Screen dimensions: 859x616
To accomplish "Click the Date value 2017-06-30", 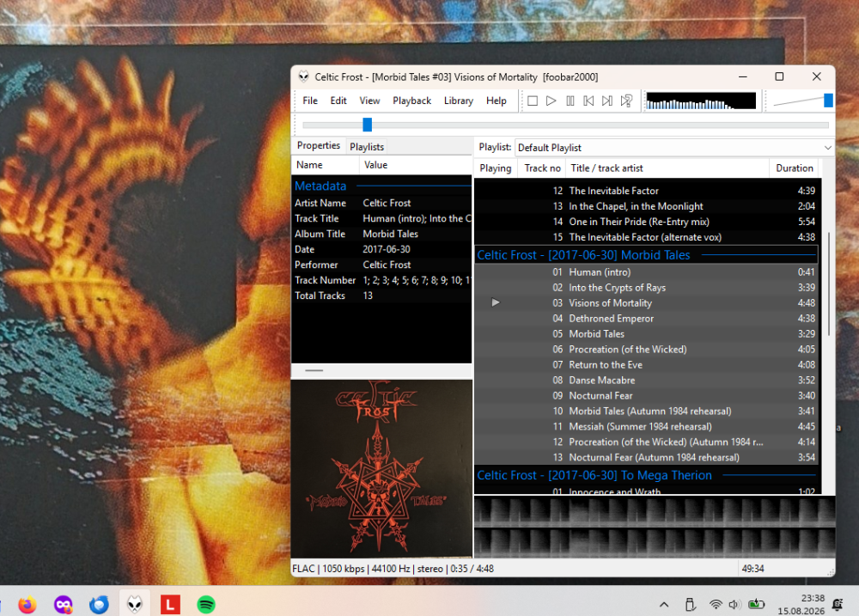I will coord(387,249).
